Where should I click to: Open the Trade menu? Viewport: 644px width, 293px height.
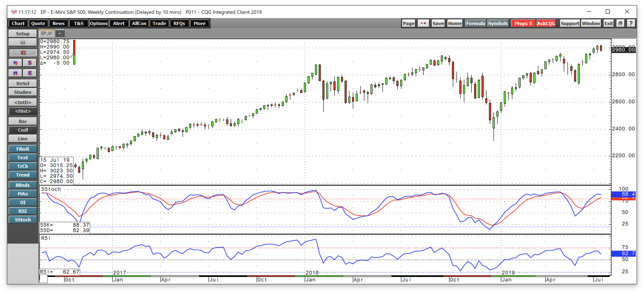tap(159, 23)
